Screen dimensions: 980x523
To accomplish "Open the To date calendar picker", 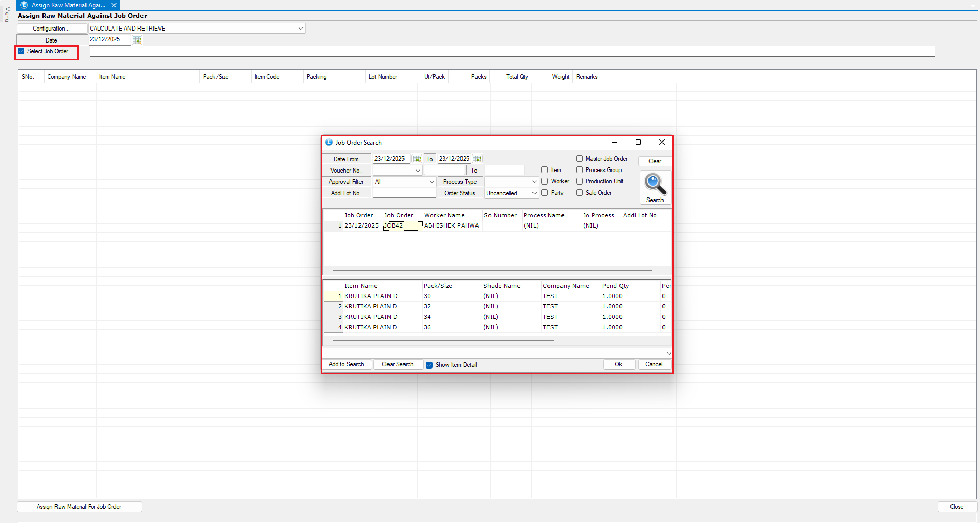I will [x=477, y=159].
